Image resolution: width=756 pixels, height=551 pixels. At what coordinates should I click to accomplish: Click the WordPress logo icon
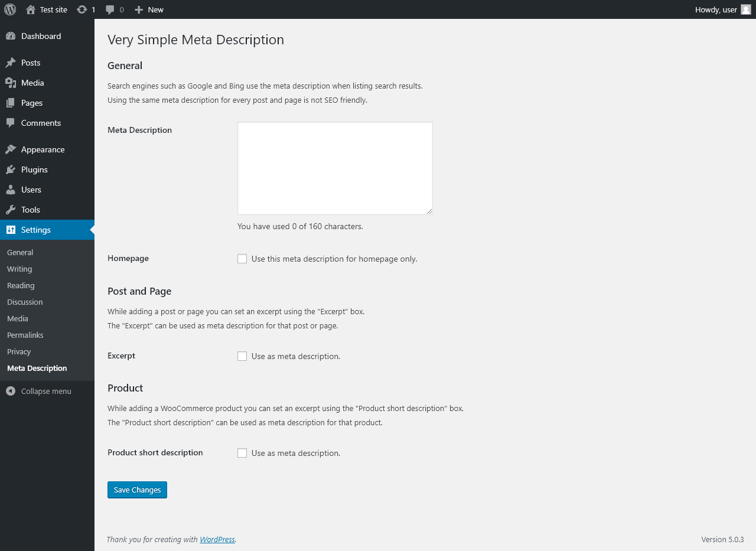click(x=10, y=9)
